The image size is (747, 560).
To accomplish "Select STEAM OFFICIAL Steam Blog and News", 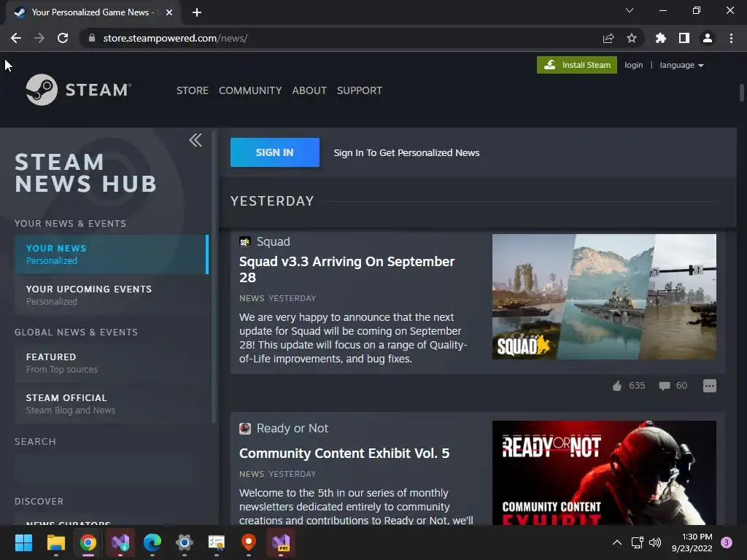I will [x=112, y=404].
